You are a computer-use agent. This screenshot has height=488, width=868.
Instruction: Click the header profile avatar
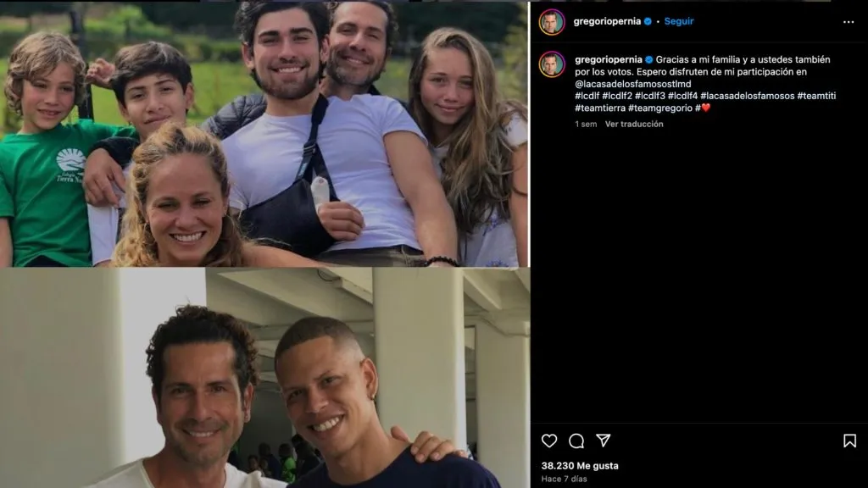point(552,21)
